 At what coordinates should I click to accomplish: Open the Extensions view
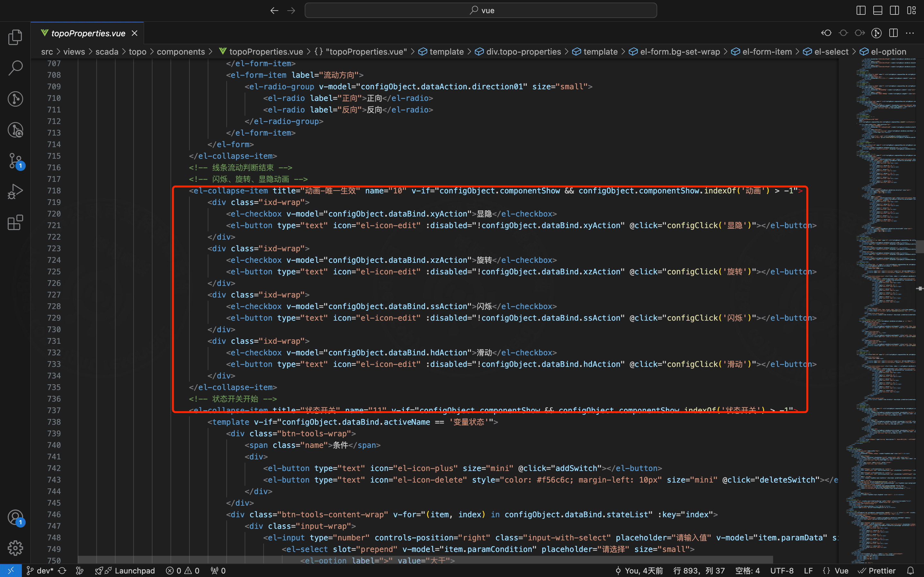(15, 223)
